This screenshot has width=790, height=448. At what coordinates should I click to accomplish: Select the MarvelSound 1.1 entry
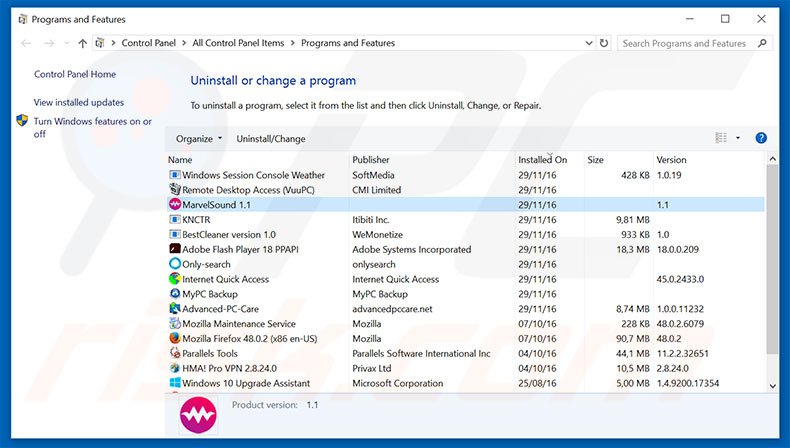click(x=465, y=205)
